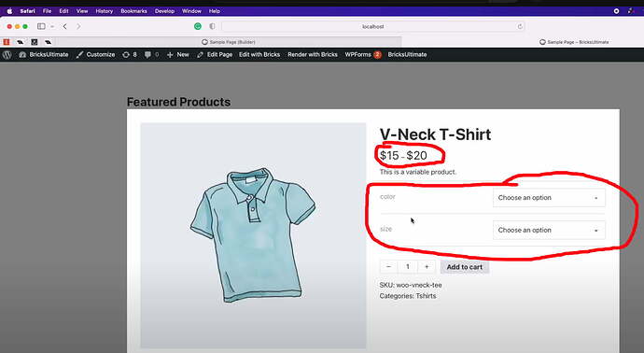Screen dimensions: 644x353
Task: Decrease quantity with the minus button
Action: tap(388, 267)
